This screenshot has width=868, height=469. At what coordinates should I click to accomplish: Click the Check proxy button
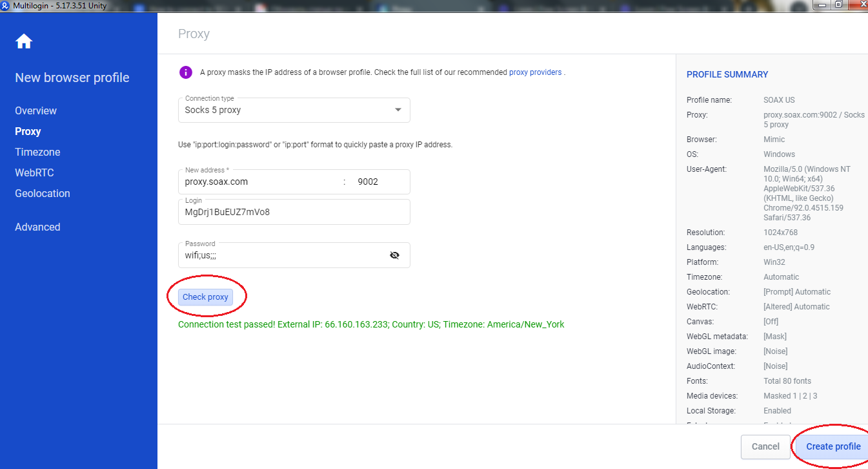click(x=205, y=297)
